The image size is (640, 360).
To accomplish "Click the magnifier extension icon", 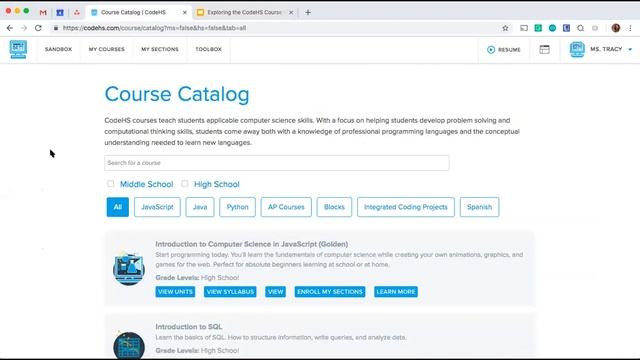I will coord(580,28).
